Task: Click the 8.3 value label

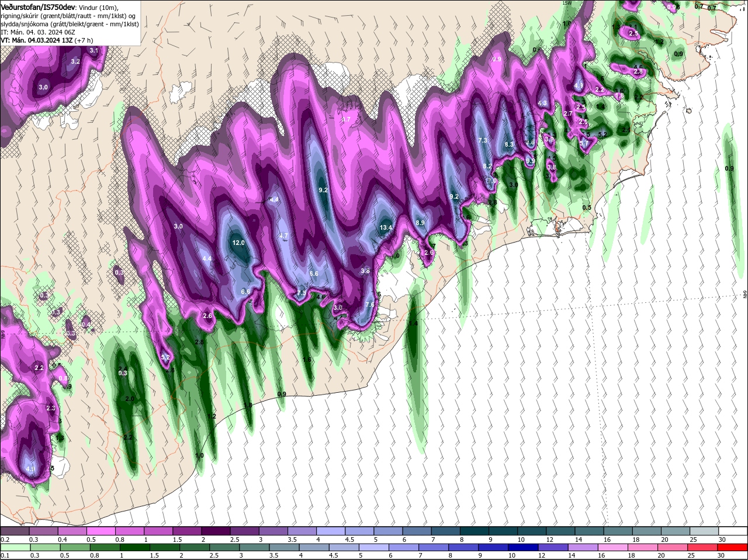Action: click(509, 144)
